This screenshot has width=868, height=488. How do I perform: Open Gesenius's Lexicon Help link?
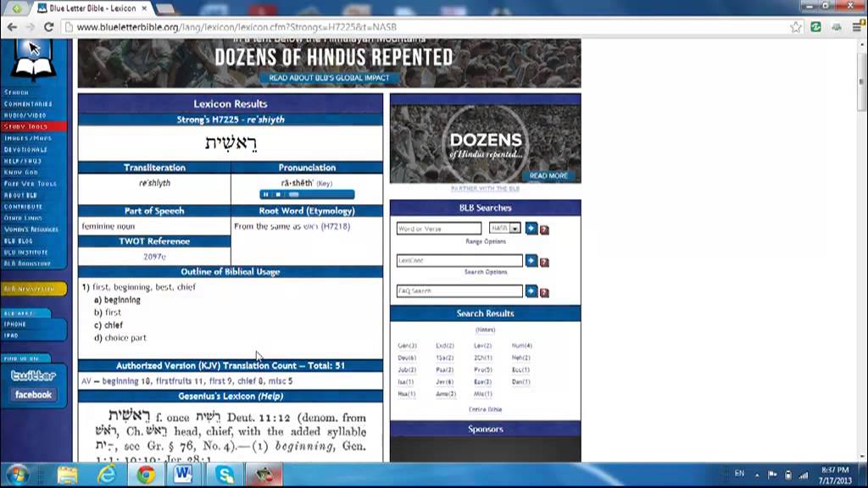point(270,396)
